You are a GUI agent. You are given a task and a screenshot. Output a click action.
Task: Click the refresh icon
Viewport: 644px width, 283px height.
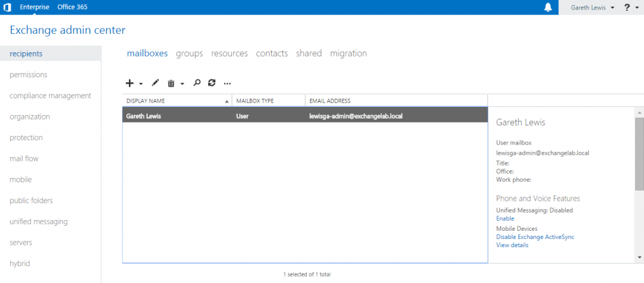click(x=211, y=83)
